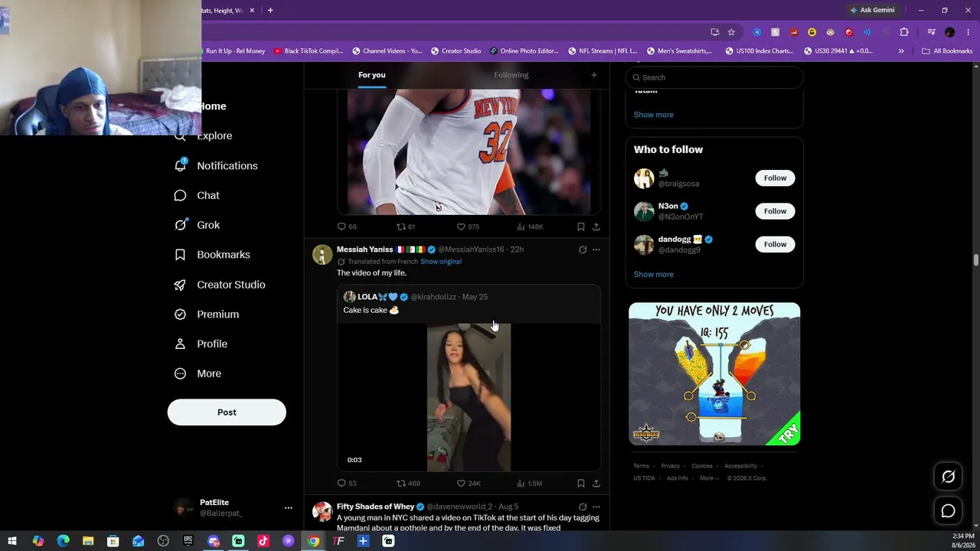980x551 pixels.
Task: Open the You Have Only 2 Moves ad
Action: (714, 374)
